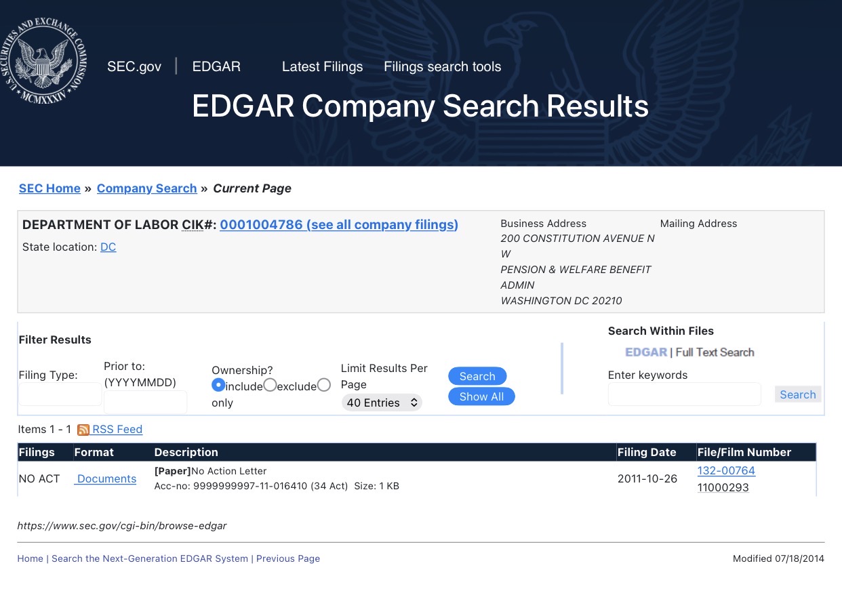Click accession number 9999999997-11-016410 text
The width and height of the screenshot is (842, 616).
point(250,486)
